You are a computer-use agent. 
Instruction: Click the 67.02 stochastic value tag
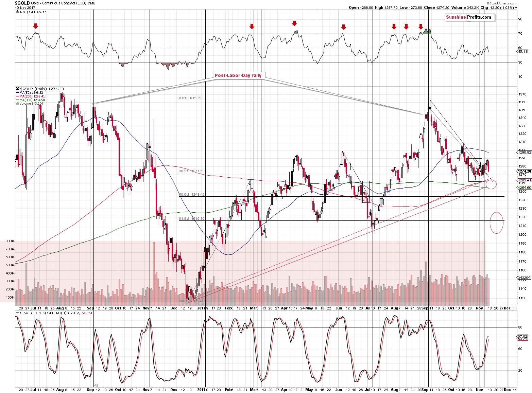[x=522, y=336]
